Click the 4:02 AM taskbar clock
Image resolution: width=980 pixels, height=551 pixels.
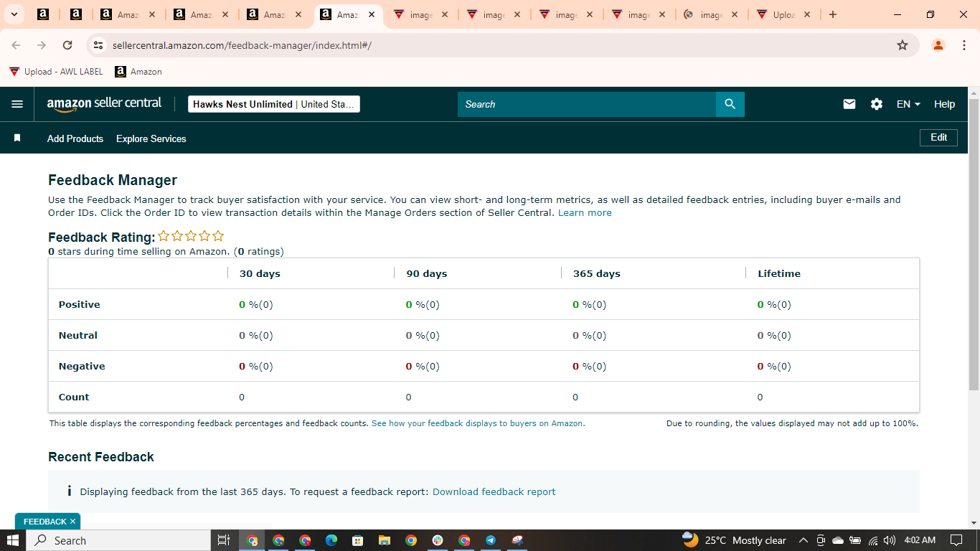(x=920, y=540)
